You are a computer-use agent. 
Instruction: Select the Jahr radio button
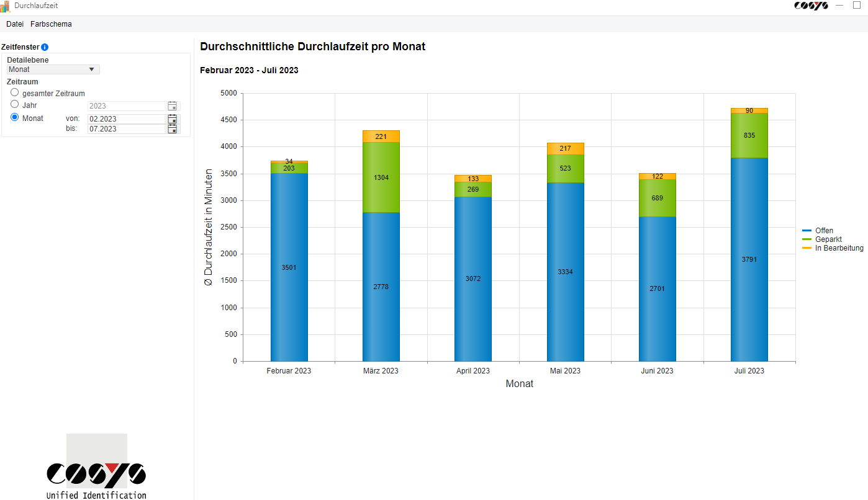[x=15, y=104]
